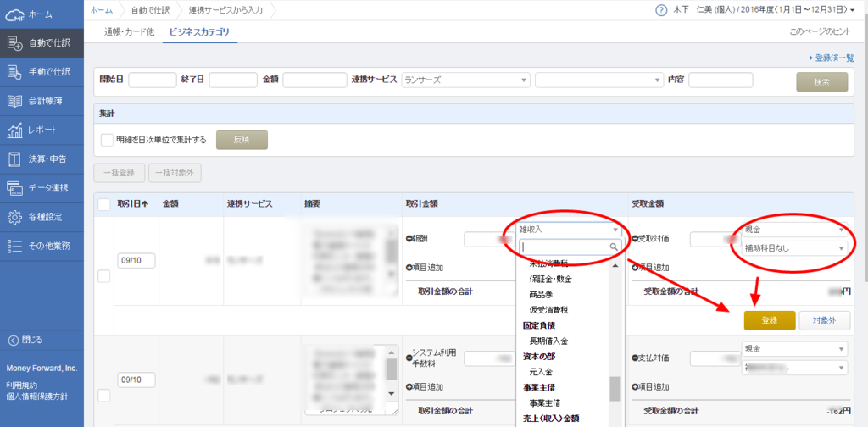This screenshot has width=868, height=427.
Task: Open the 現金 dropdown in first row
Action: click(793, 229)
